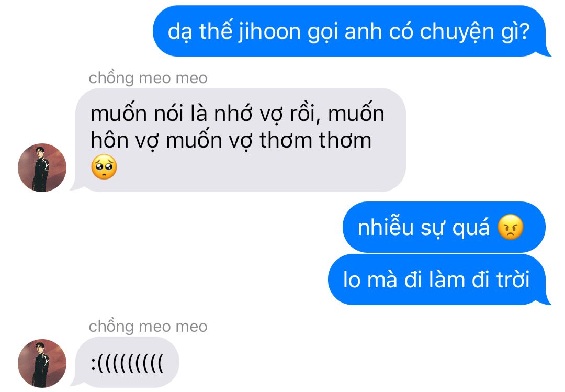This screenshot has height=392, width=565.
Task: Select the blue bubble 'dạ thế jihoon gọi anh có chuyện gì?'
Action: [x=352, y=31]
